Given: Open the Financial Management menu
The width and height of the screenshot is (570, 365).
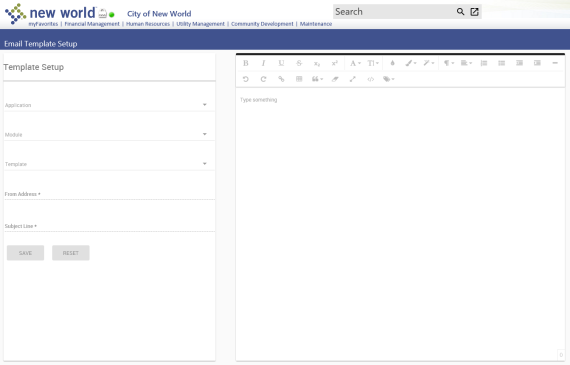Looking at the screenshot, I should tap(92, 24).
